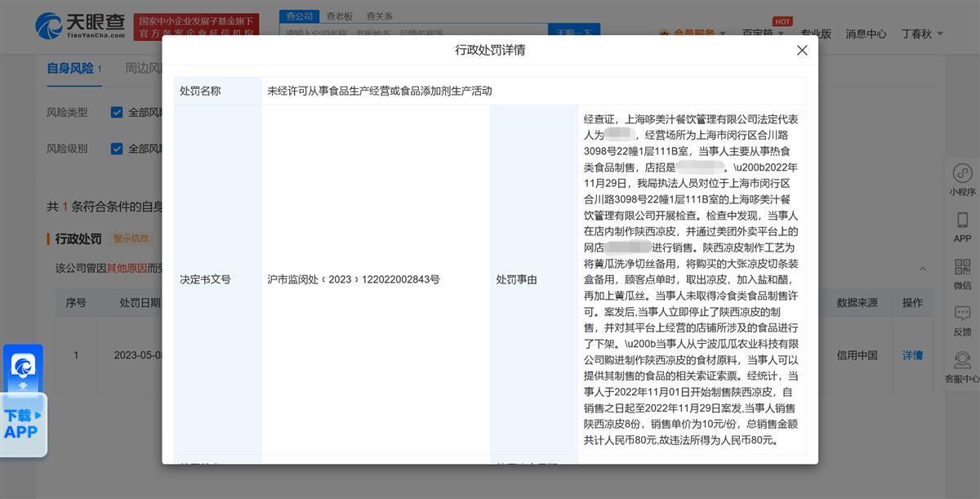Open 客服中心 customer service icon
This screenshot has height=499, width=980.
tap(962, 362)
